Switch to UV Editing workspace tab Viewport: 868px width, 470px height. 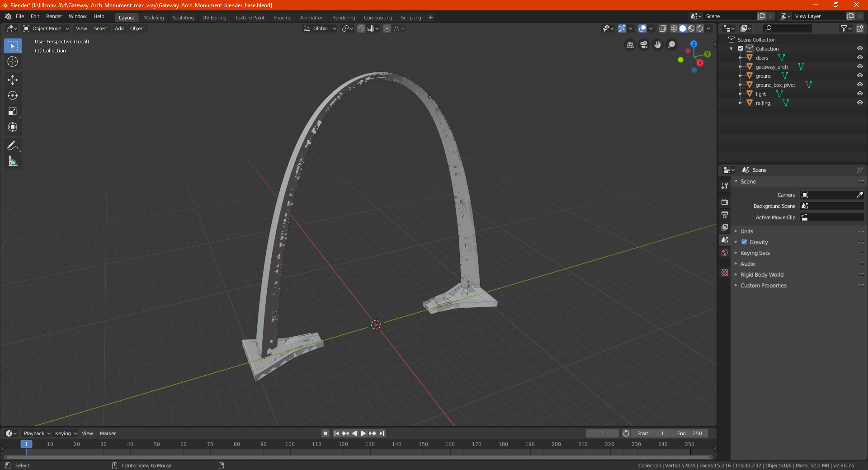[x=214, y=18]
